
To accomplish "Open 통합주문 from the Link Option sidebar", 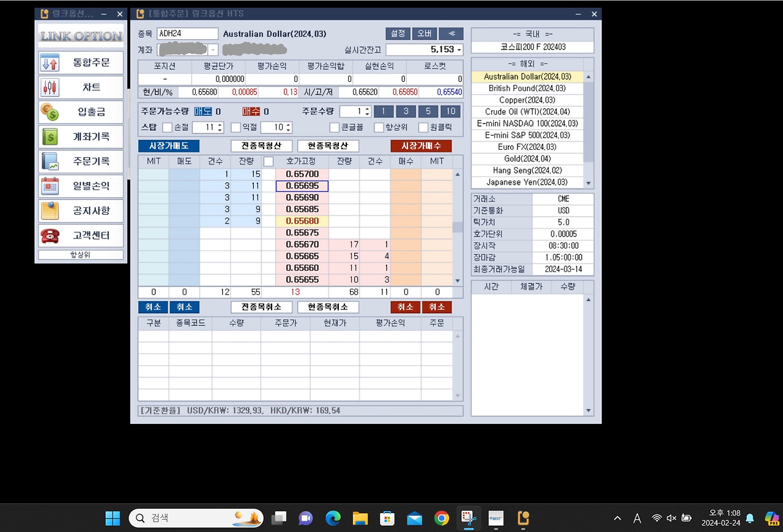I will pos(81,62).
